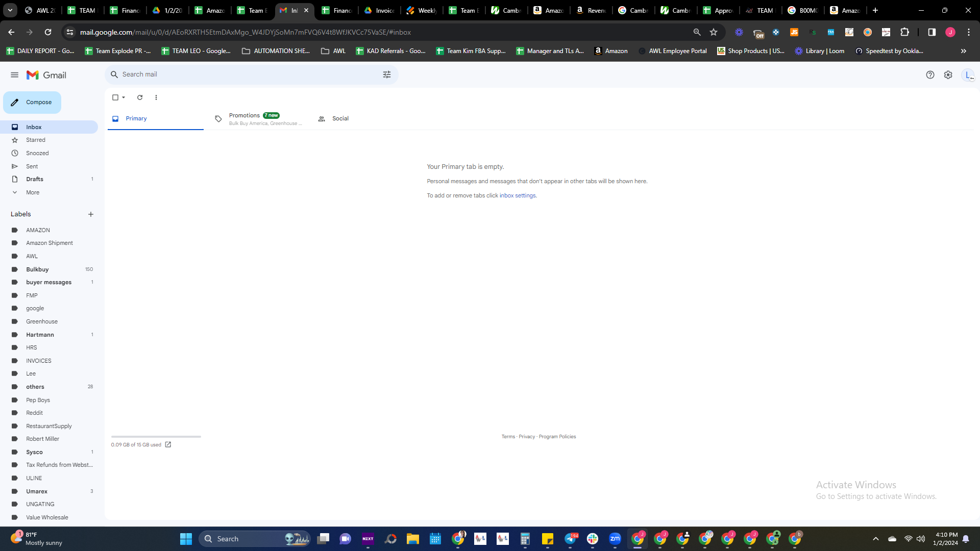Open Google account avatar in Gmail
Viewport: 980px width, 551px height.
(968, 75)
